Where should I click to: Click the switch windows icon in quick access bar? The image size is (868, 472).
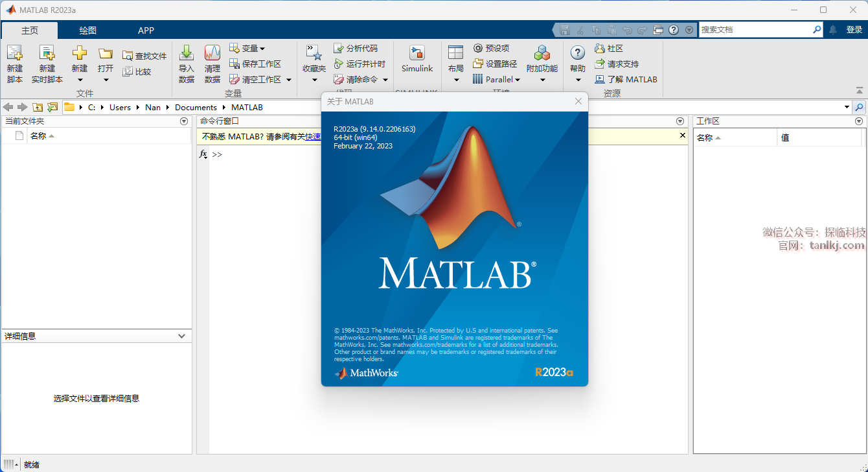658,30
